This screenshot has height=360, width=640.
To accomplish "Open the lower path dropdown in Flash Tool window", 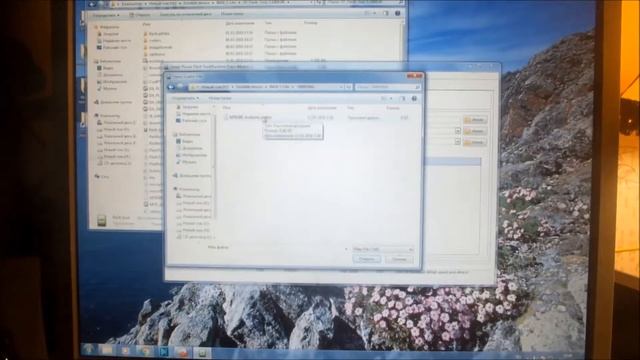I will tap(458, 142).
